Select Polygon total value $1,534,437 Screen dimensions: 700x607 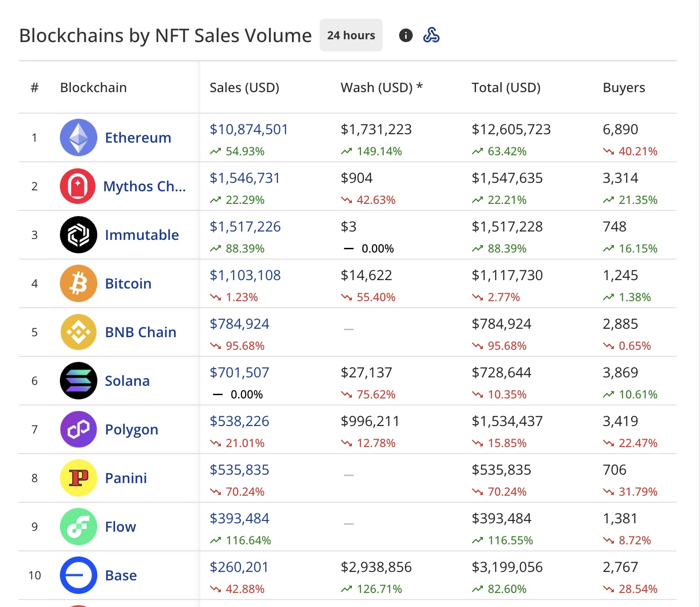point(507,421)
